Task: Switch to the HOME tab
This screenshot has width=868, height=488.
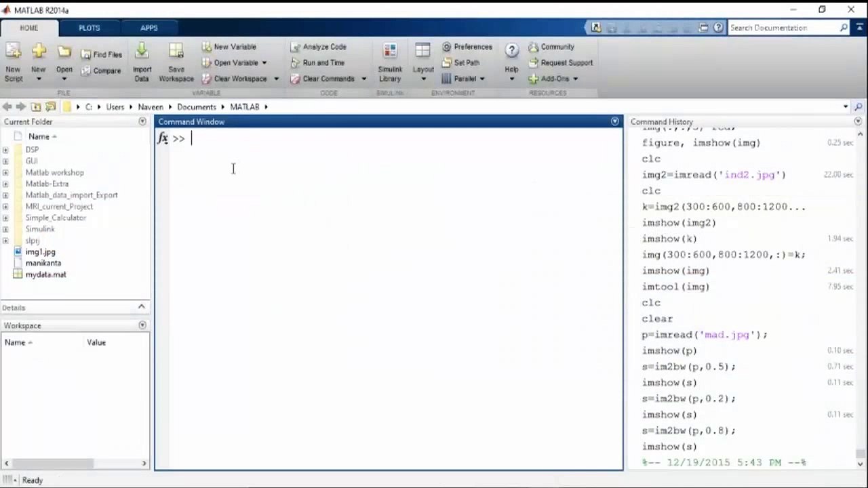Action: click(x=29, y=28)
